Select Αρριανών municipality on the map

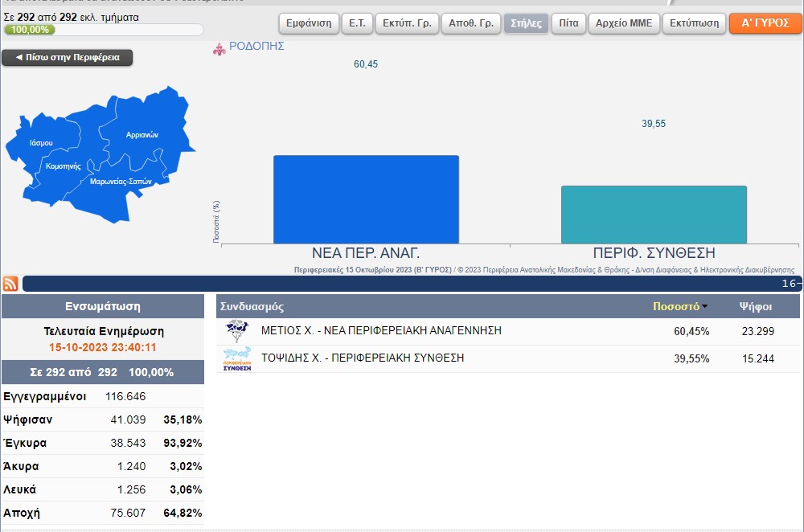coord(142,135)
